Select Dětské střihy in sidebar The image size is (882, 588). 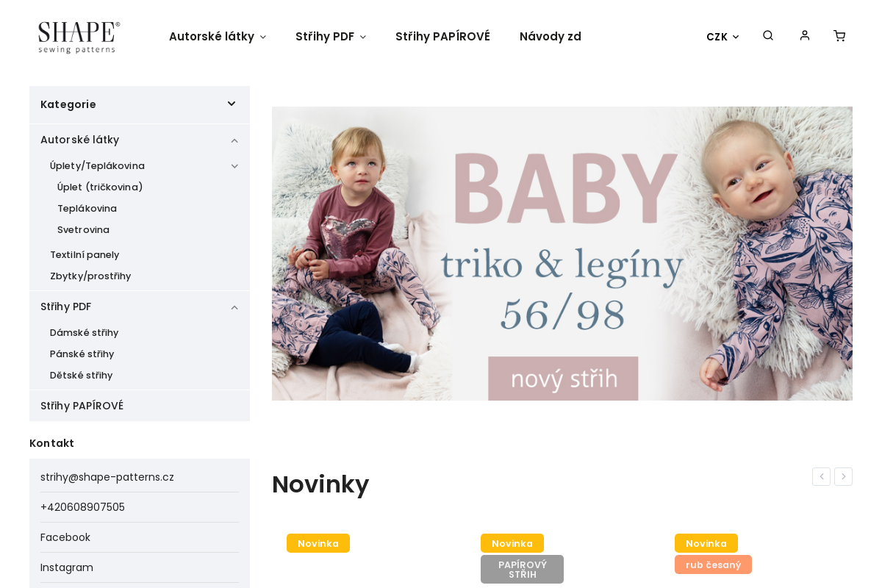(x=82, y=376)
